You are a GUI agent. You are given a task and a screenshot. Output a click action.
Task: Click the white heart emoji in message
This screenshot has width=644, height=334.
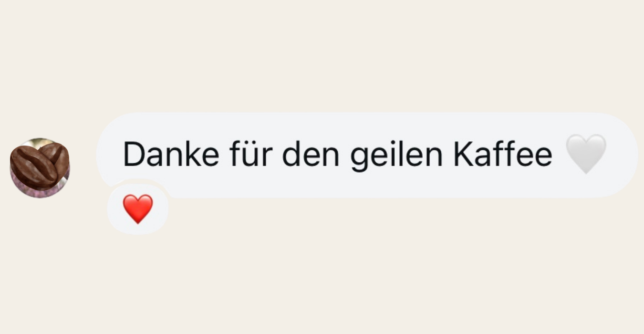click(x=586, y=154)
